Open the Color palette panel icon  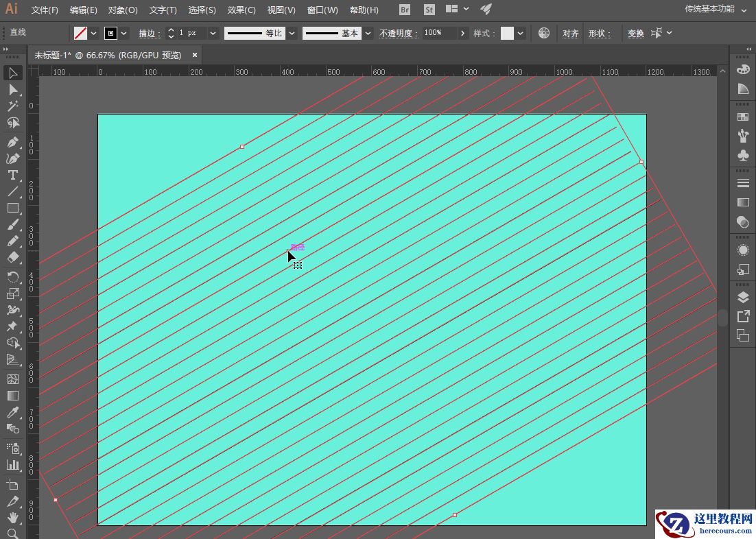(x=742, y=70)
